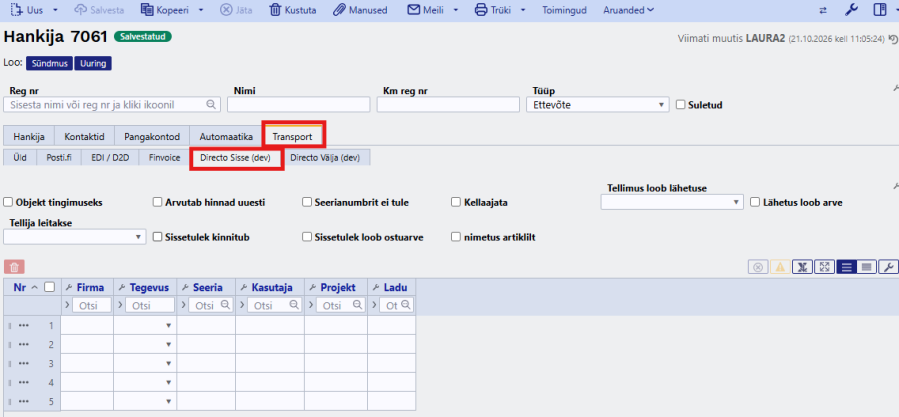This screenshot has height=417, width=899.
Task: Select the spaced row layout icon
Action: point(846,267)
